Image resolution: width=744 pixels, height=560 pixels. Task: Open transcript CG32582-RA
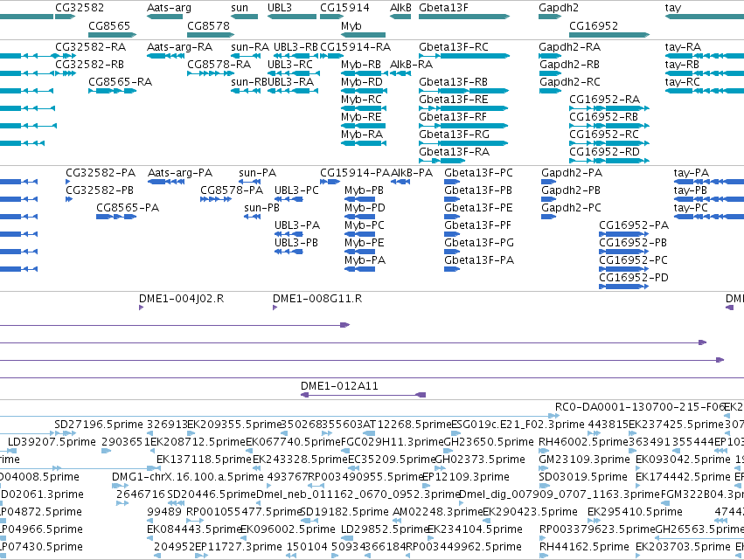(66, 56)
